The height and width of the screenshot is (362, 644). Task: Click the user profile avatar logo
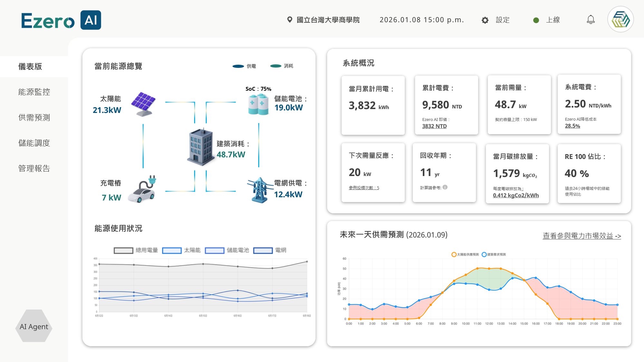pos(620,19)
